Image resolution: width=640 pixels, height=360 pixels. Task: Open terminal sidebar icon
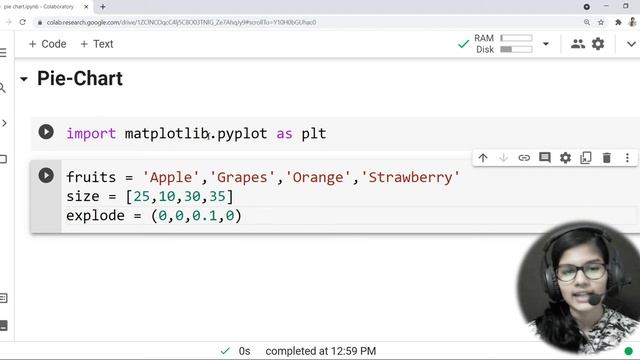(x=3, y=326)
